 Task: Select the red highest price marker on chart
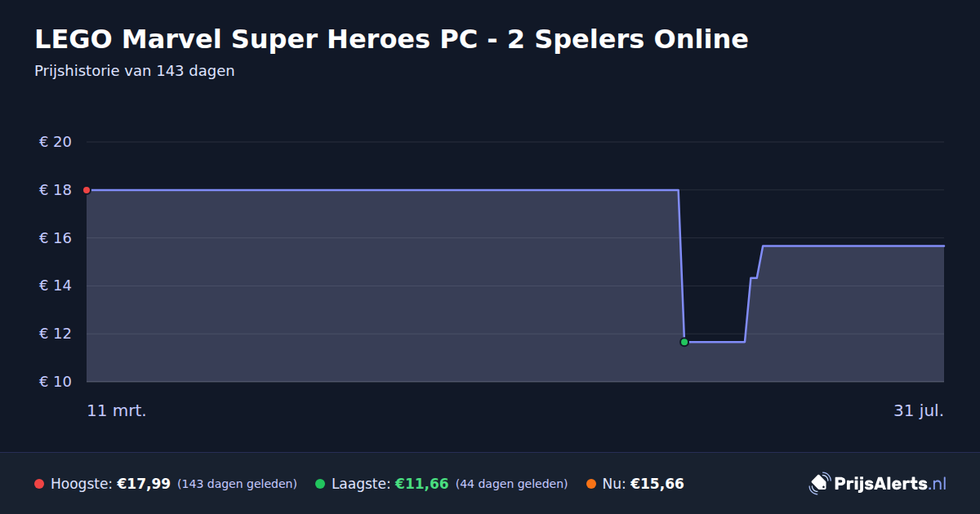pos(87,190)
